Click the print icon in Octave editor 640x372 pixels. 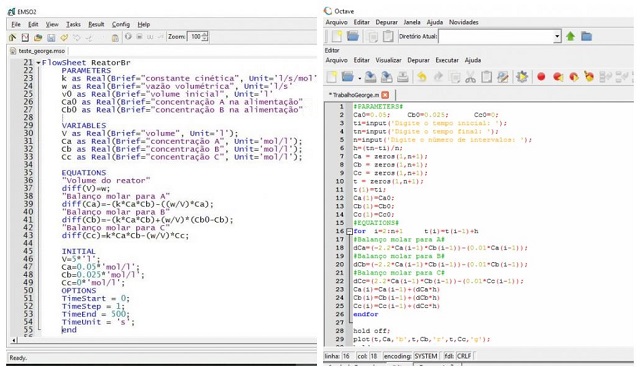[403, 76]
